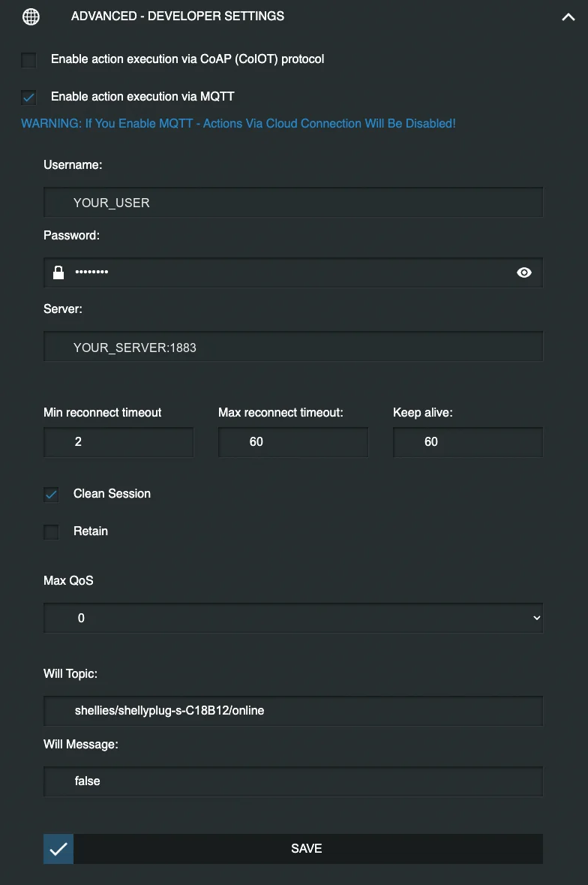
Task: Click the Server input field
Action: pos(293,347)
